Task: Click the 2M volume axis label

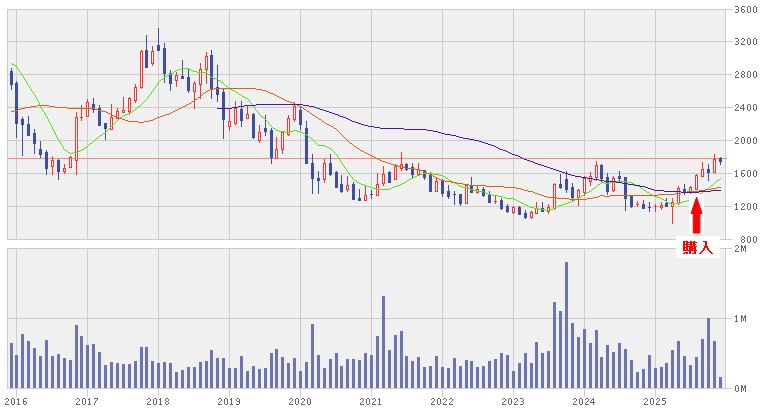Action: pos(744,249)
